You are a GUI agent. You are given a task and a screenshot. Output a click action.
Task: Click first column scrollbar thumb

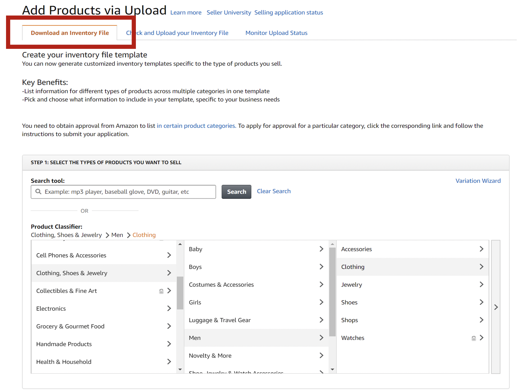(x=180, y=293)
